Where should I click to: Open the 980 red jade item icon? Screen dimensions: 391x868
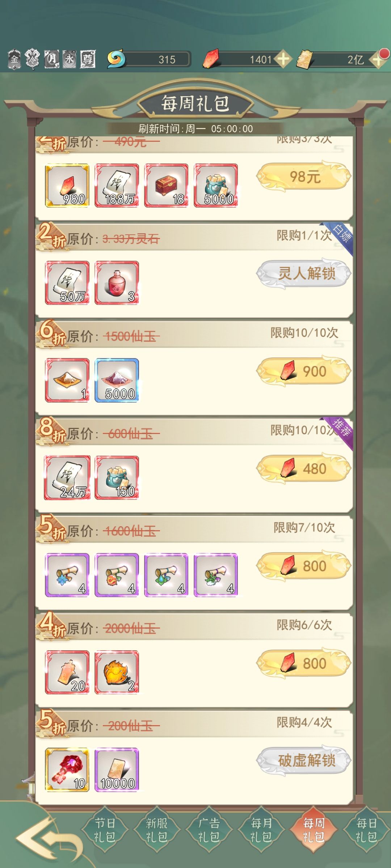point(67,185)
